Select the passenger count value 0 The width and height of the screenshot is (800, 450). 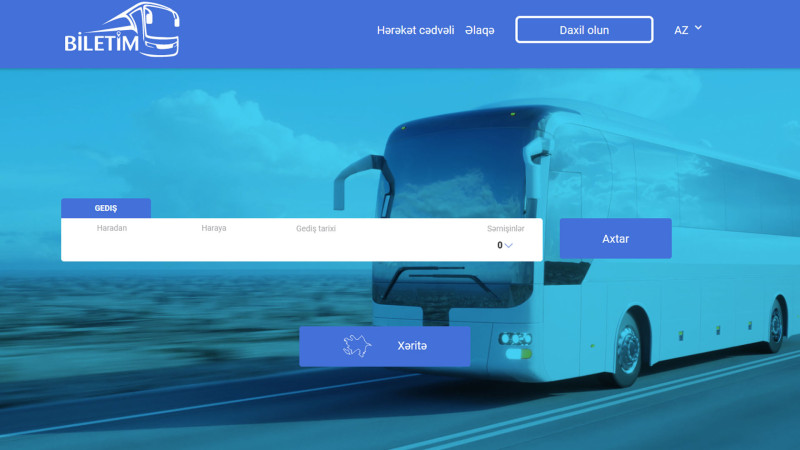click(499, 245)
